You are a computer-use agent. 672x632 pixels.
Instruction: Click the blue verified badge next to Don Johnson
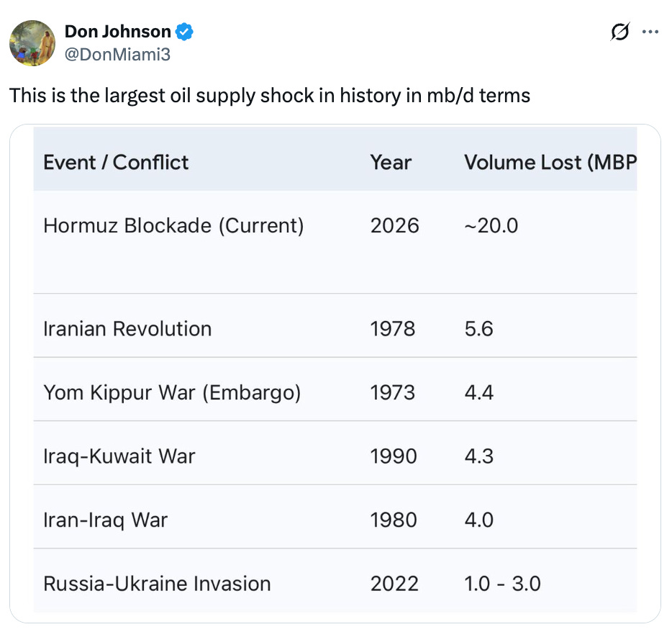point(184,31)
